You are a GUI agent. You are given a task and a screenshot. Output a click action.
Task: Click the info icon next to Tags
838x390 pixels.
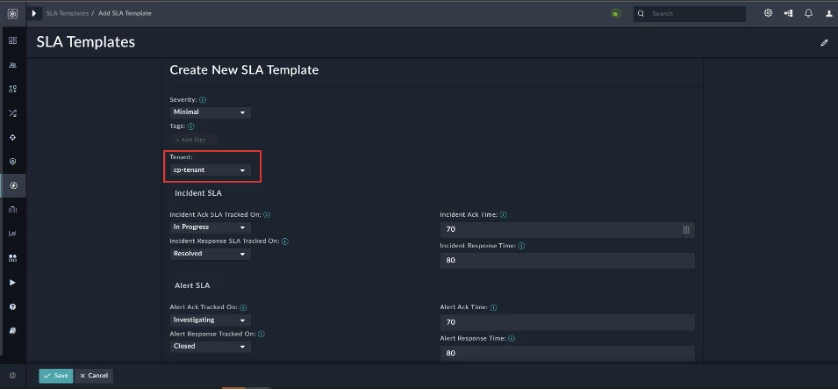pyautogui.click(x=191, y=127)
